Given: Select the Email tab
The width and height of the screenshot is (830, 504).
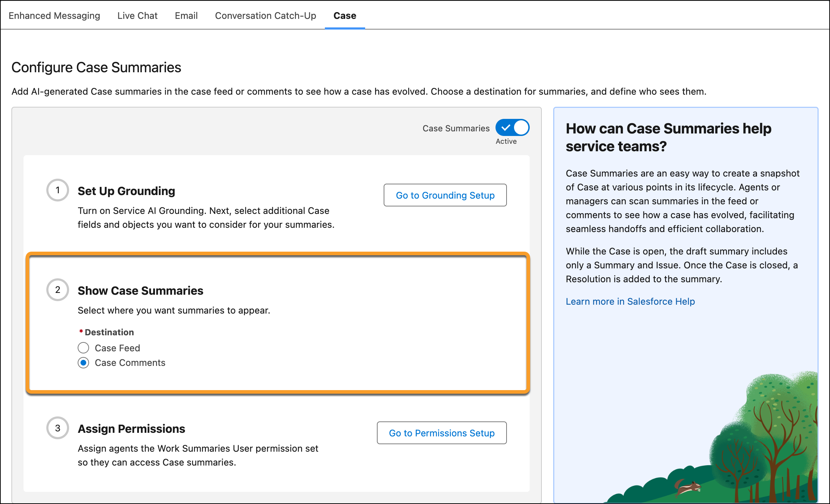Looking at the screenshot, I should [186, 16].
